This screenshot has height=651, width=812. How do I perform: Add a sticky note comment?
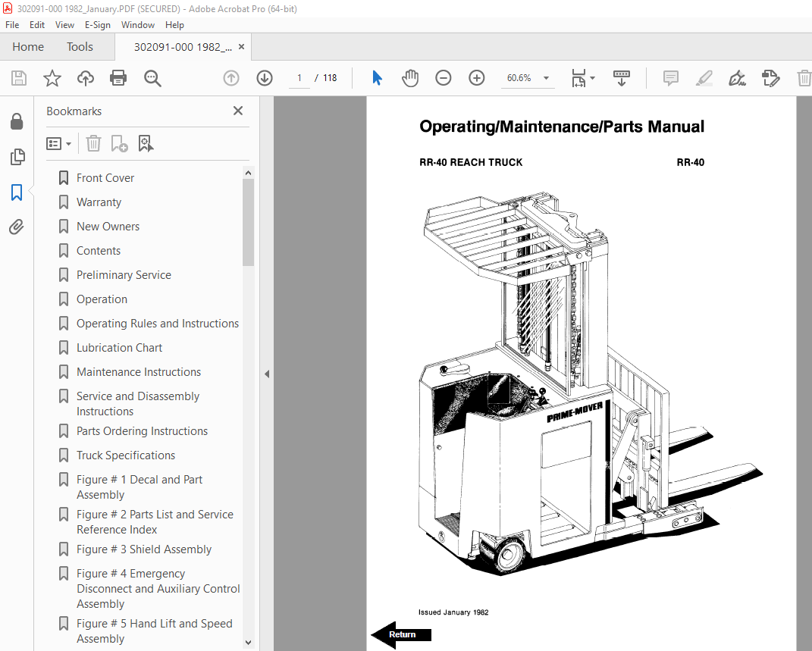(x=671, y=78)
